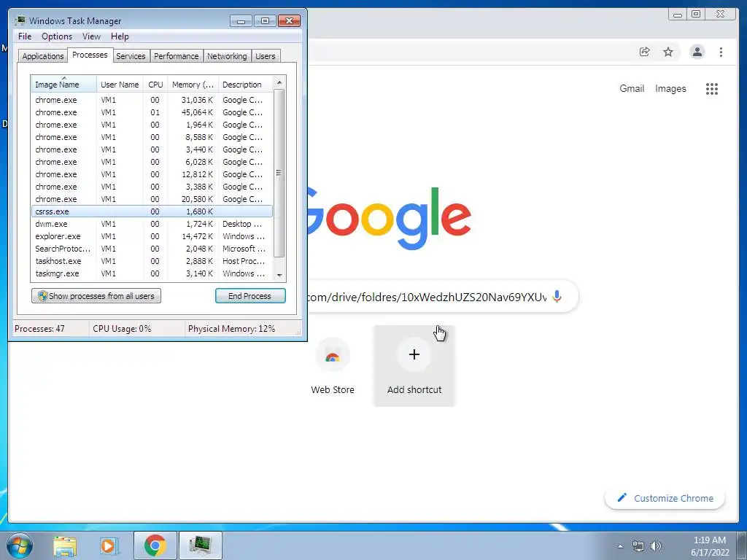This screenshot has width=747, height=560.
Task: Switch to the Networking tab
Action: click(227, 56)
